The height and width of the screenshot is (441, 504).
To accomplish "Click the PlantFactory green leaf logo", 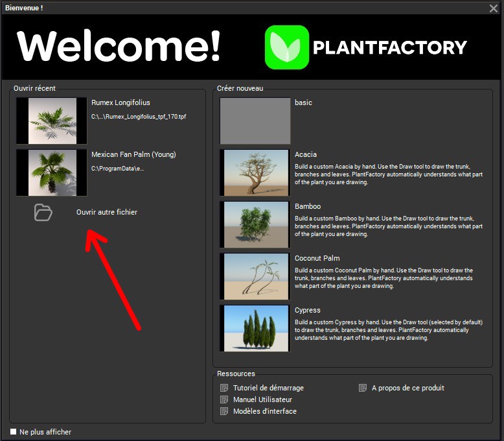I will point(287,47).
